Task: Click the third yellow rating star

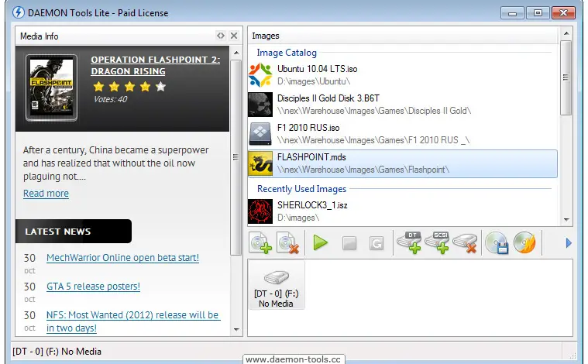Action: click(x=129, y=87)
